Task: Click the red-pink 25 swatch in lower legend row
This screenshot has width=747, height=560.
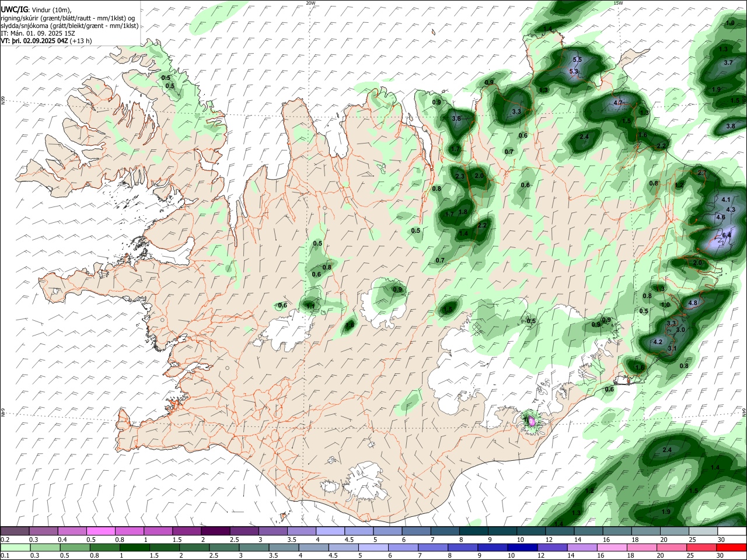Action: [x=702, y=548]
